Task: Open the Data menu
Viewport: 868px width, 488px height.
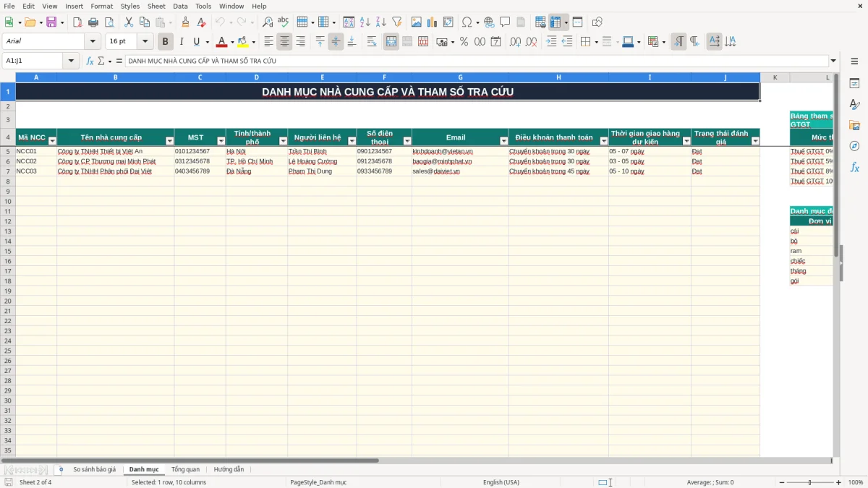Action: click(x=180, y=6)
